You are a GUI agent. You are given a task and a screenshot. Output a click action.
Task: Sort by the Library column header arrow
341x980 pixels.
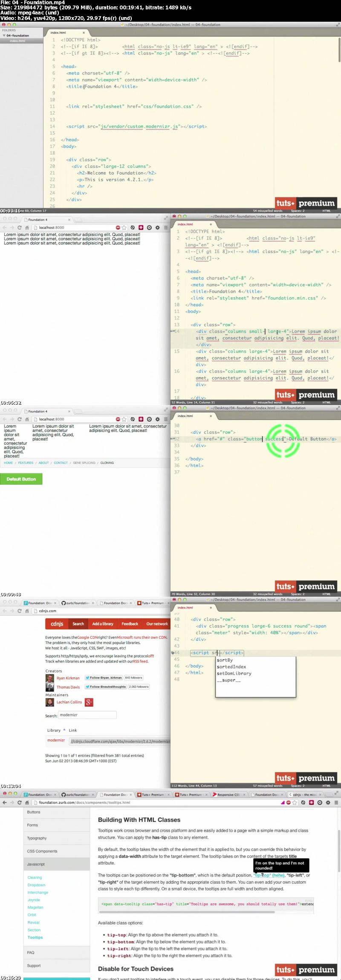tap(64, 730)
